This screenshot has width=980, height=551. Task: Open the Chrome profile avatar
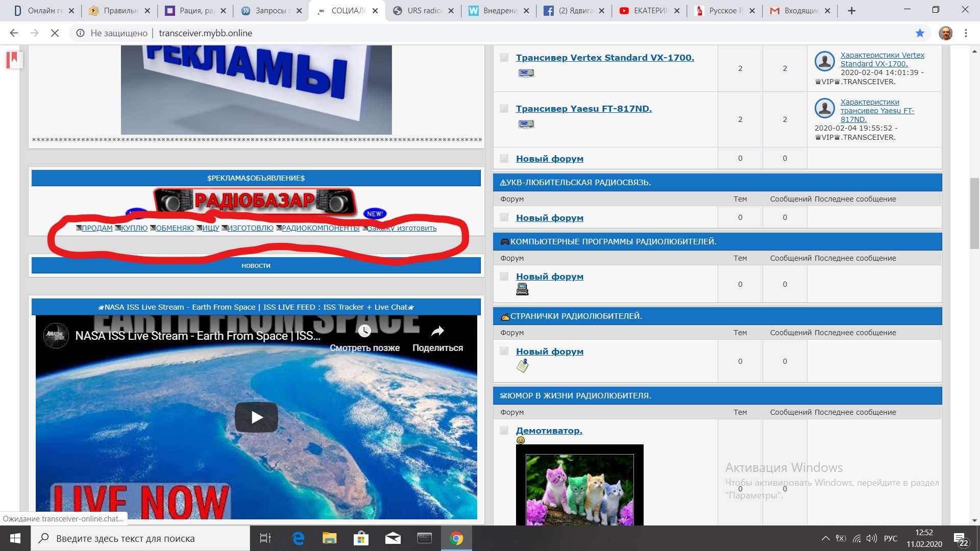click(x=945, y=33)
